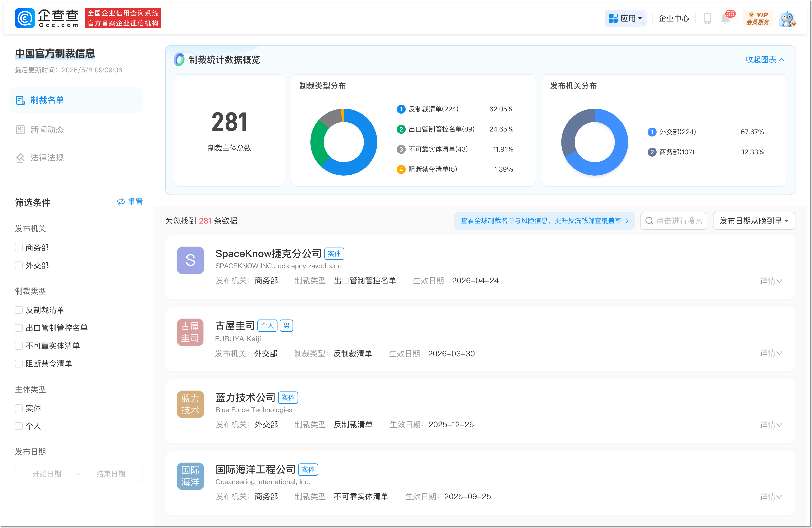Image resolution: width=812 pixels, height=528 pixels.
Task: Enable the 阻断禁令清单 filter
Action: 19,363
